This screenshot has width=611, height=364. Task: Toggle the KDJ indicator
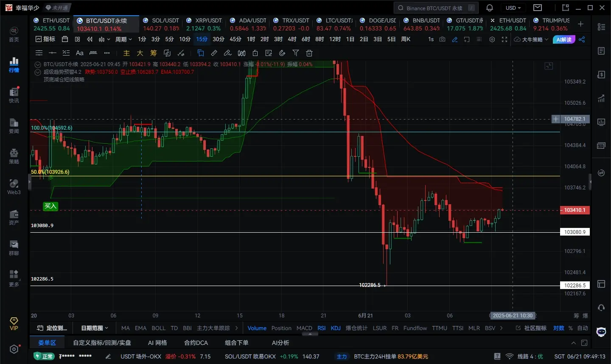tap(336, 328)
